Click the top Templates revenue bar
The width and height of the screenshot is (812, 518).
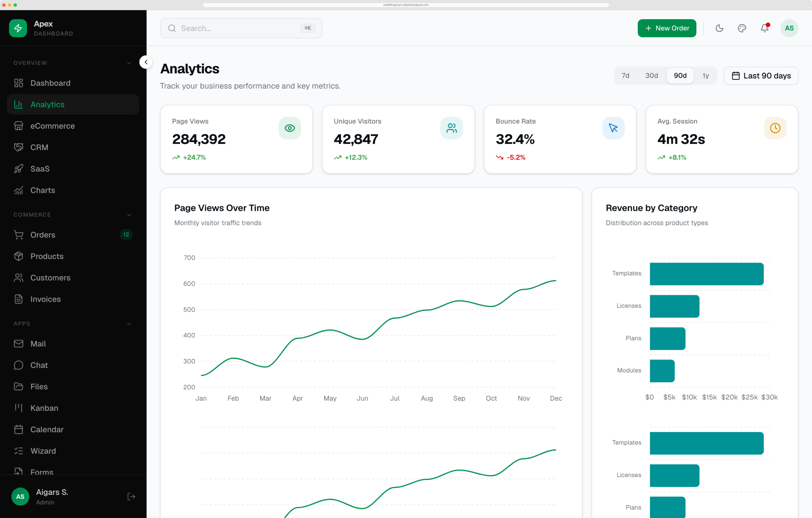point(706,274)
